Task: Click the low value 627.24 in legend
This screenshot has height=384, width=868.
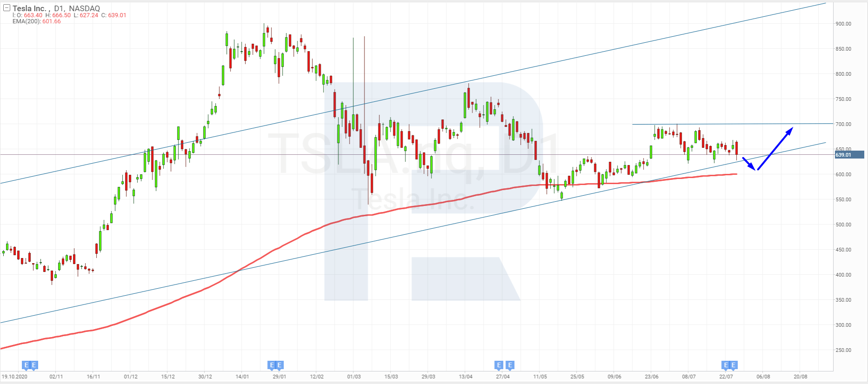Action: 89,15
